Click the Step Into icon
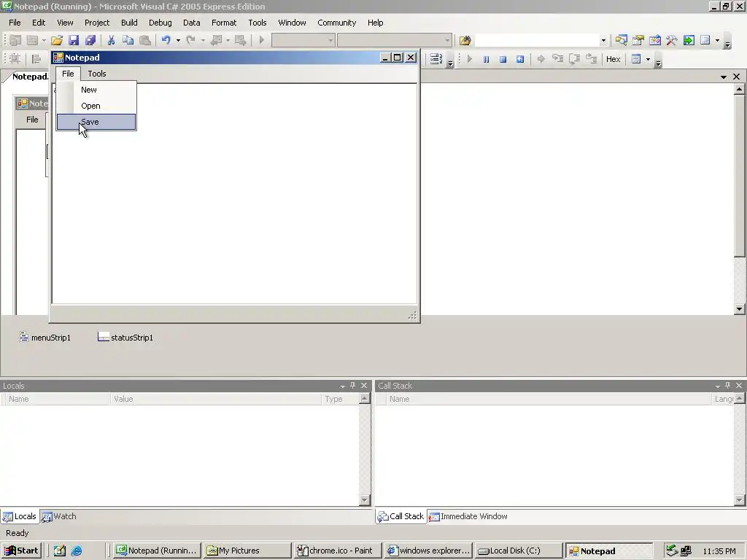The width and height of the screenshot is (747, 560). tap(557, 59)
